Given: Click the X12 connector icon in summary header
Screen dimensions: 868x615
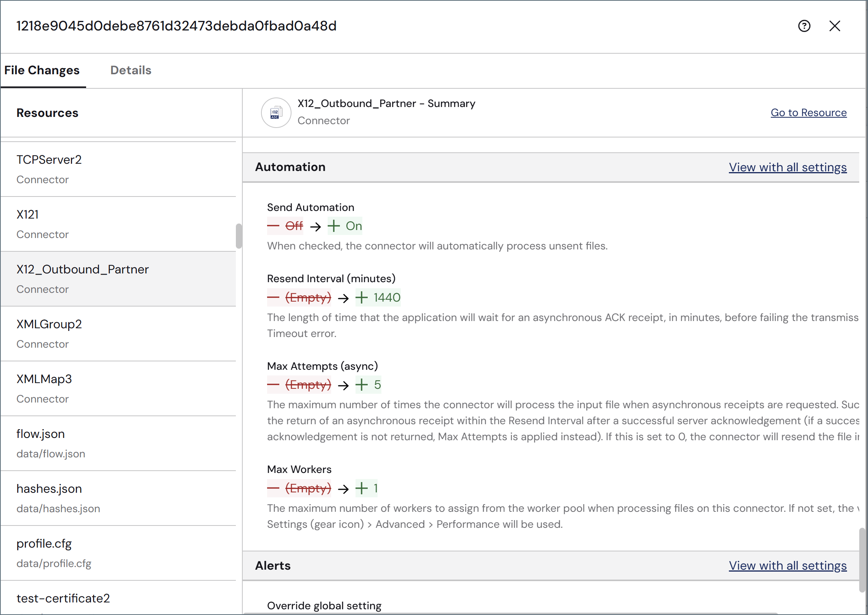Looking at the screenshot, I should coord(276,113).
